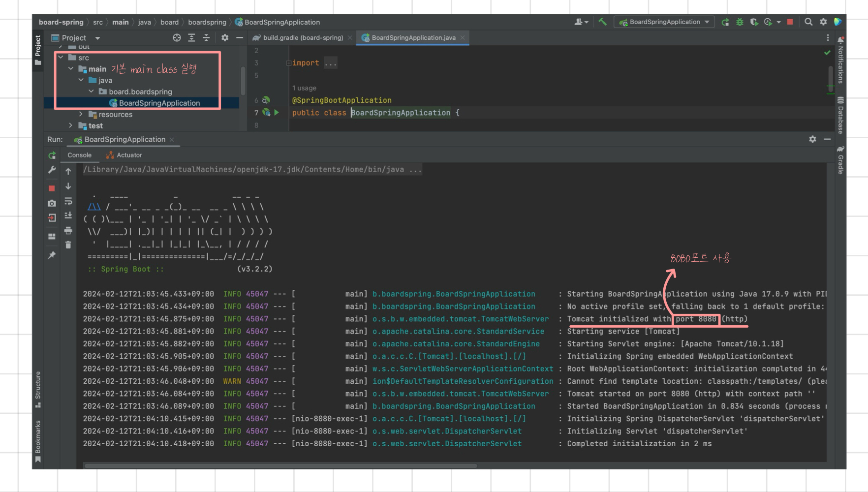Open BoardSpringApplication run configuration dropdown
The image size is (868, 492).
click(x=664, y=22)
